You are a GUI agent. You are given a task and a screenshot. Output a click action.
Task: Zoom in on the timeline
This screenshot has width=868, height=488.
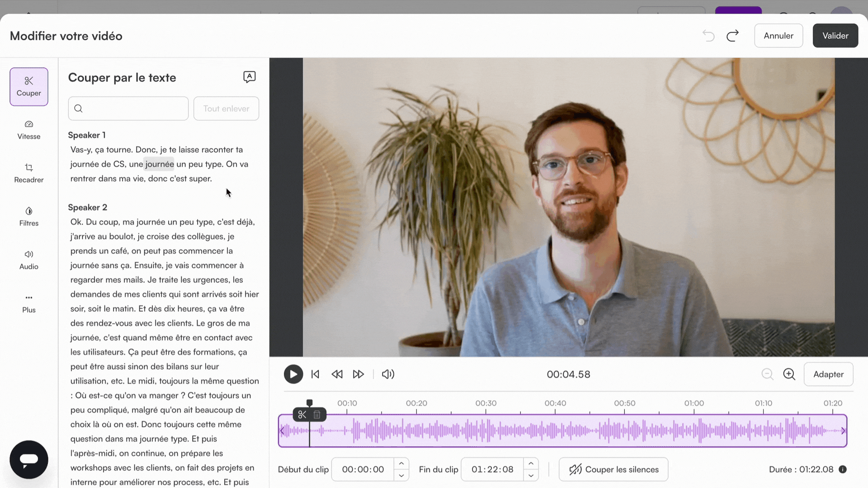tap(789, 374)
